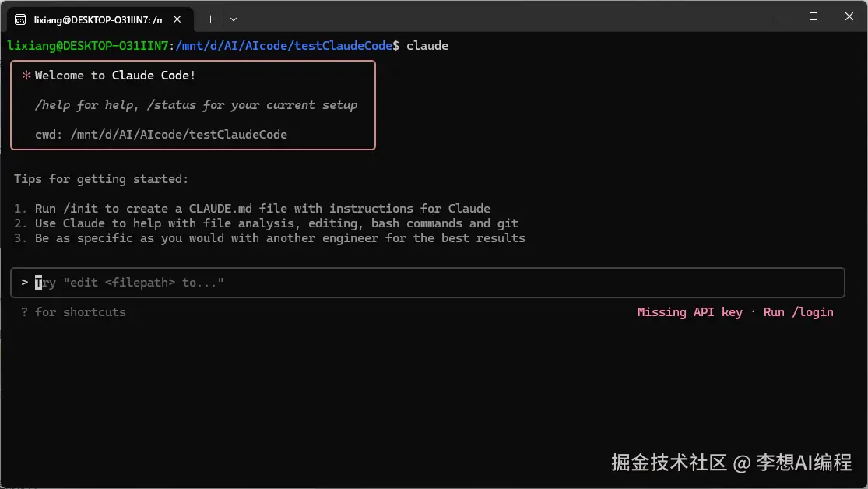Maximize the terminal window
This screenshot has height=489, width=868.
tap(814, 16)
